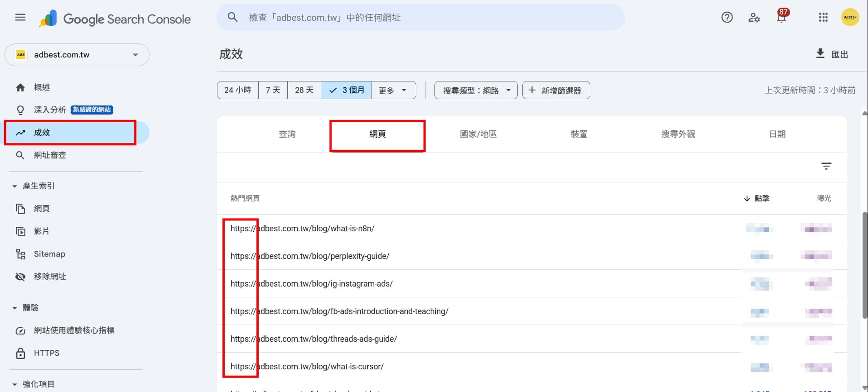This screenshot has width=868, height=392.
Task: Switch to 查詢 queries tab
Action: (287, 134)
